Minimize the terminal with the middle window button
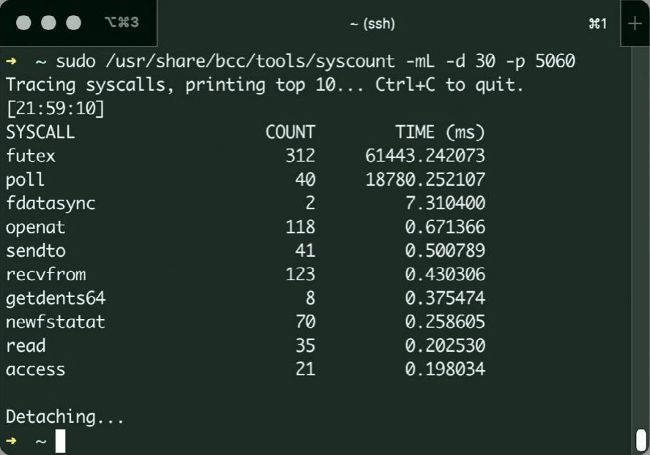This screenshot has height=455, width=650. tap(48, 22)
